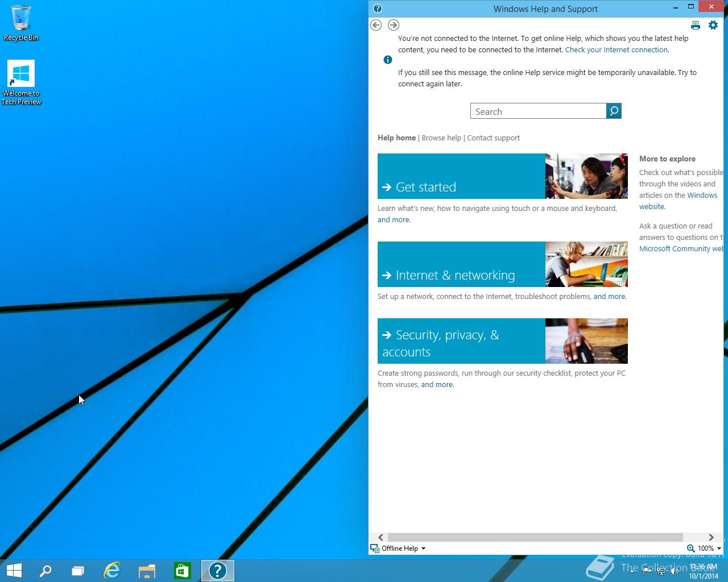Expand the Offline Help dropdown
Viewport: 728px width, 582px height.
[398, 548]
